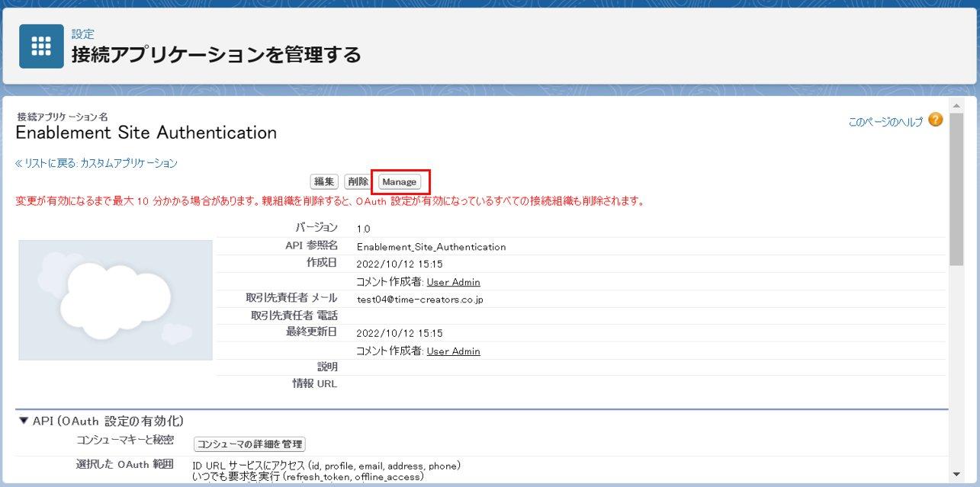This screenshot has height=487, width=980.
Task: Go back via リストに戻る: カスタムアプリケーション link
Action: 96,163
